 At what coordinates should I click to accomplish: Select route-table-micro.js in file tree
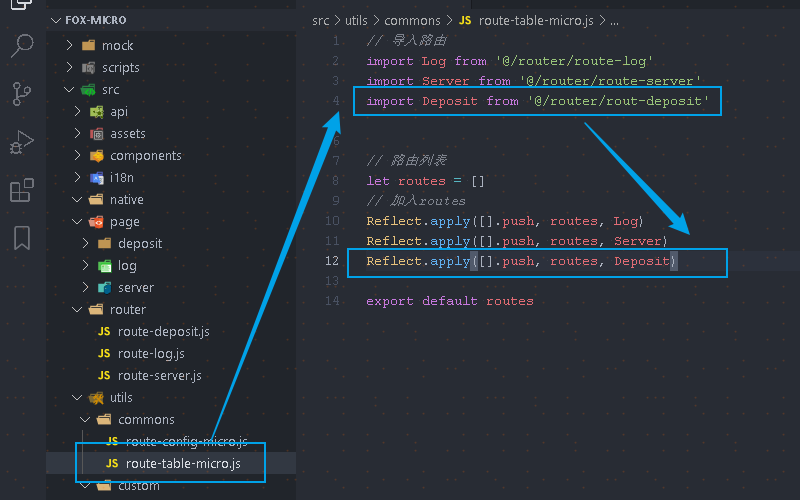click(x=182, y=464)
